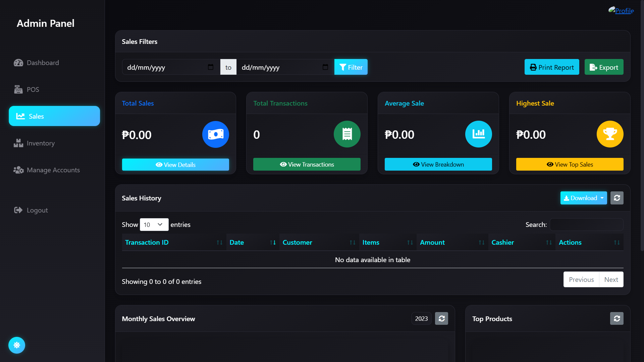Click the View Top Sales button
The height and width of the screenshot is (362, 644).
click(569, 164)
